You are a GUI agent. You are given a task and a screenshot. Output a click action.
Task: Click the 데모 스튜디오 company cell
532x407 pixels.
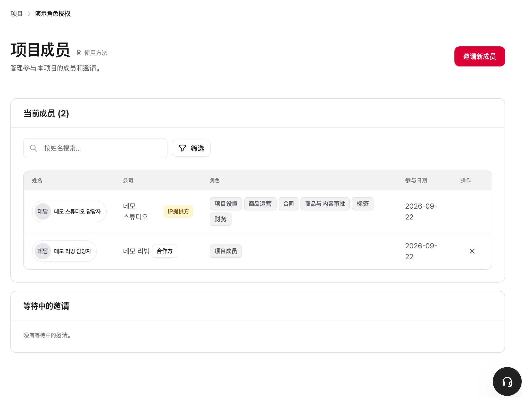136,211
